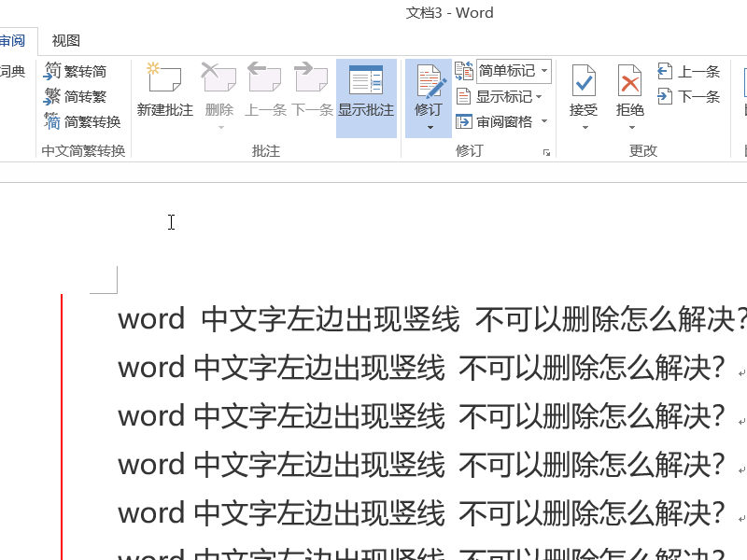Go to 上一条 comment in 批注 group

(265, 91)
